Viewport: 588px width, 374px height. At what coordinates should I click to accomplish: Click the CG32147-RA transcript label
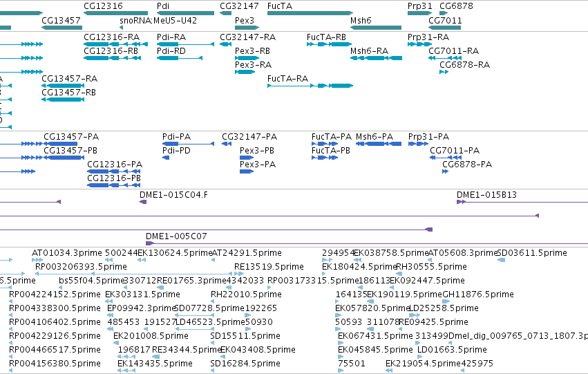247,37
